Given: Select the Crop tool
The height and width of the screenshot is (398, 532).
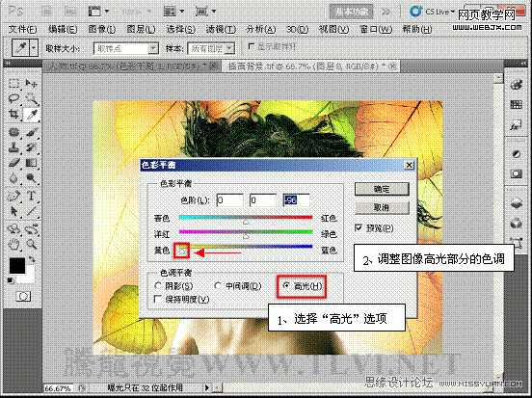Looking at the screenshot, I should (x=13, y=115).
